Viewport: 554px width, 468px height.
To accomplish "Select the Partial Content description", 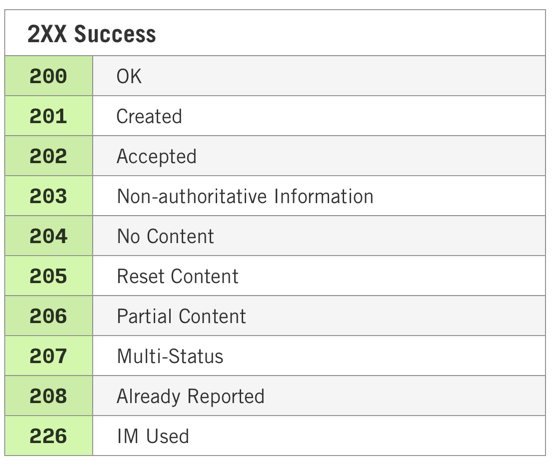I will [181, 316].
